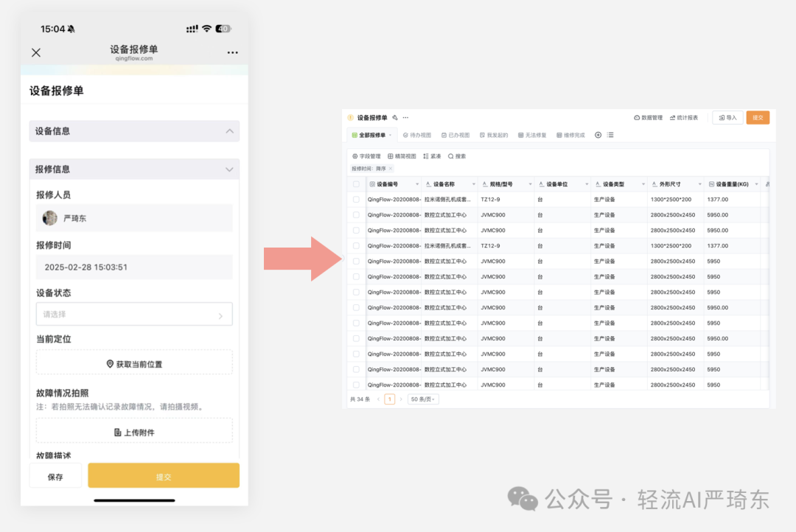Image resolution: width=796 pixels, height=532 pixels.
Task: Open the ellipsis menu beside desktop 设备报修单 title
Action: (x=405, y=118)
